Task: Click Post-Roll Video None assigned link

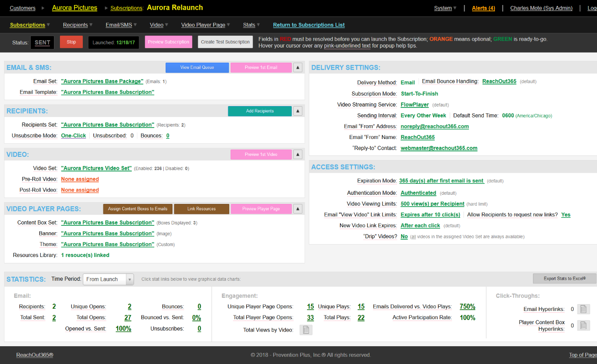Action: tap(80, 190)
